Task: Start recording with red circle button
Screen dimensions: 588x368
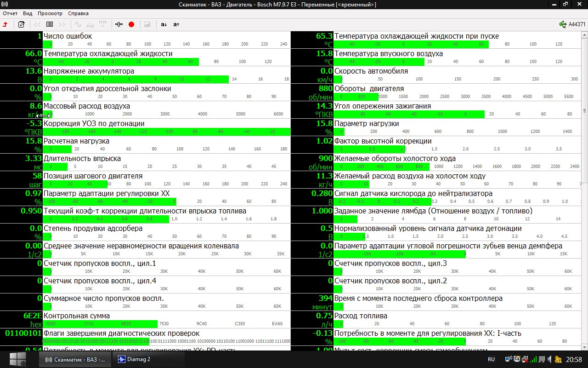Action: coord(131,24)
